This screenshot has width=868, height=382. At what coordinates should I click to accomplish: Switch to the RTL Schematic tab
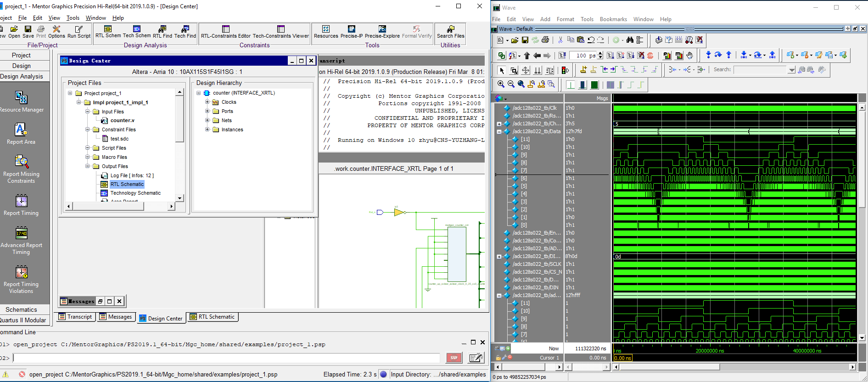pyautogui.click(x=212, y=317)
